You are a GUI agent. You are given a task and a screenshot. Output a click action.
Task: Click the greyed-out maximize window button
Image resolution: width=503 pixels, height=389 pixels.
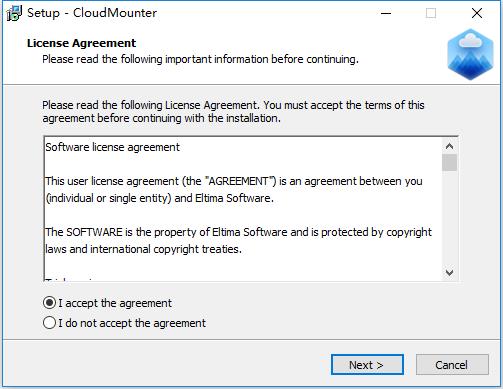(x=431, y=13)
